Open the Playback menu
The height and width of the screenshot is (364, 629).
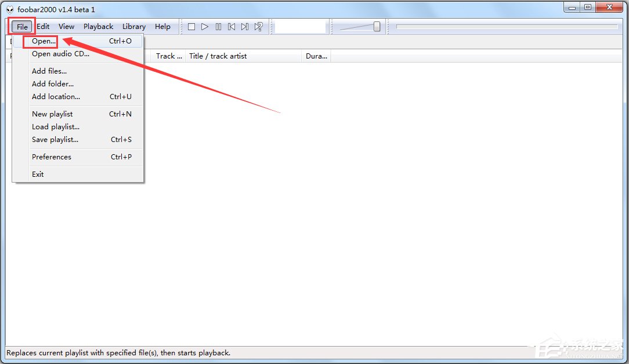[x=98, y=26]
